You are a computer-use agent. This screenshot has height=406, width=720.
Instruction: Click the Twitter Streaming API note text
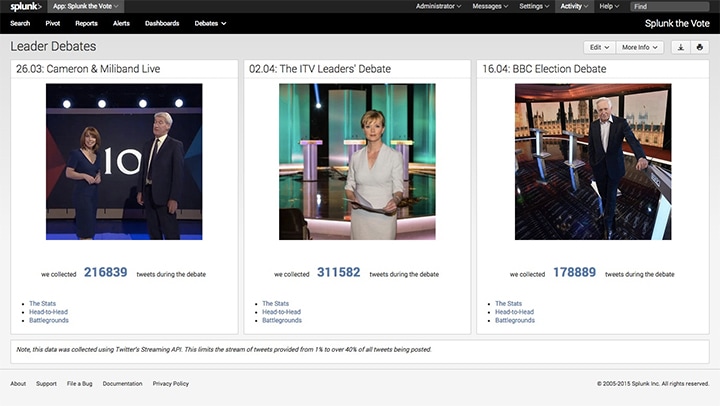[224, 350]
